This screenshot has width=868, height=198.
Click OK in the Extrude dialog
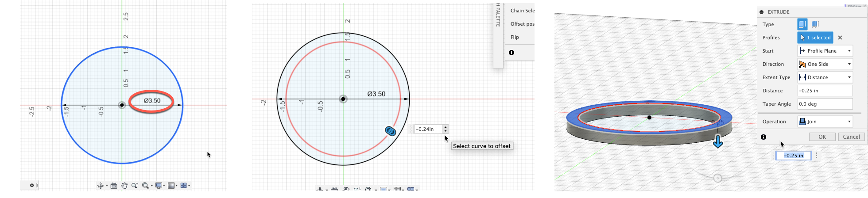coord(822,137)
